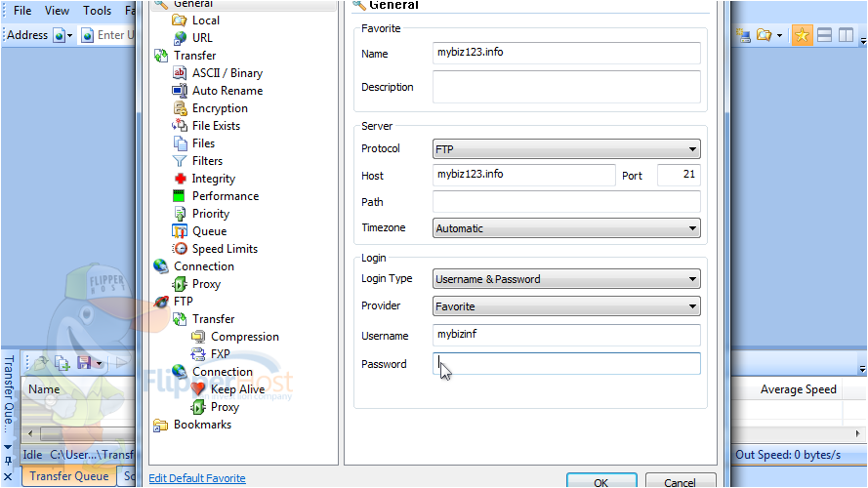Click the horizontal split pane toolbar icon
This screenshot has height=488, width=868.
824,35
